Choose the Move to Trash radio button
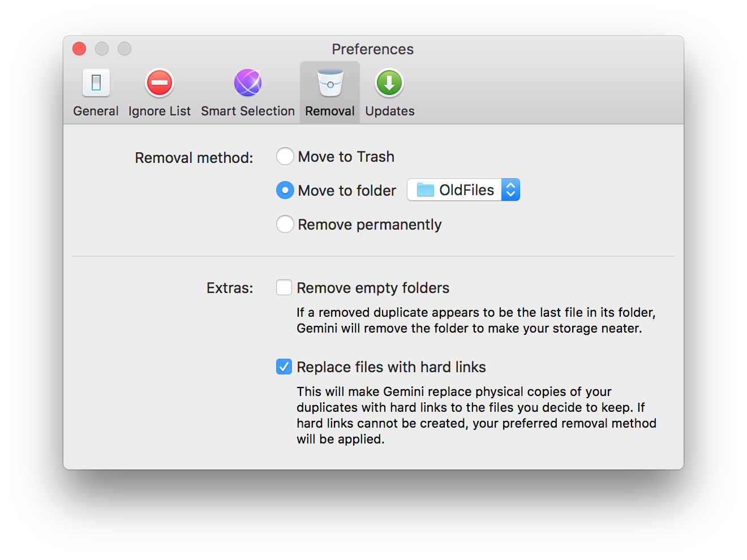This screenshot has width=747, height=560. [285, 157]
